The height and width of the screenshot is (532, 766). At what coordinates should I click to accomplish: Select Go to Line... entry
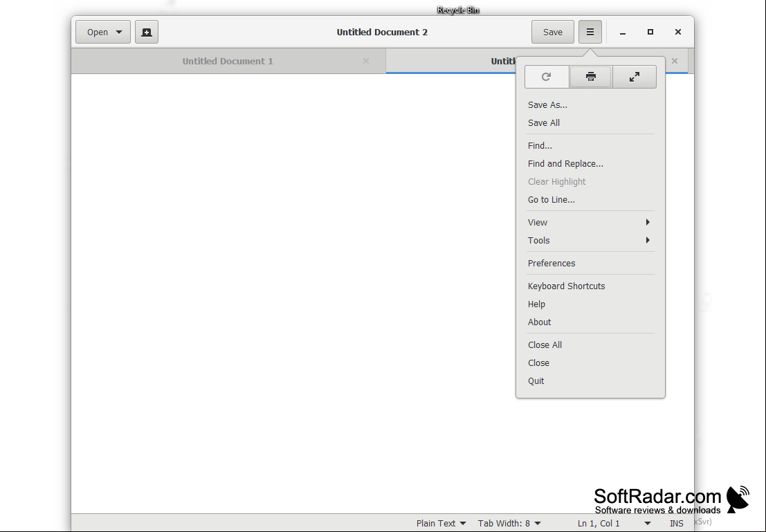pyautogui.click(x=591, y=200)
